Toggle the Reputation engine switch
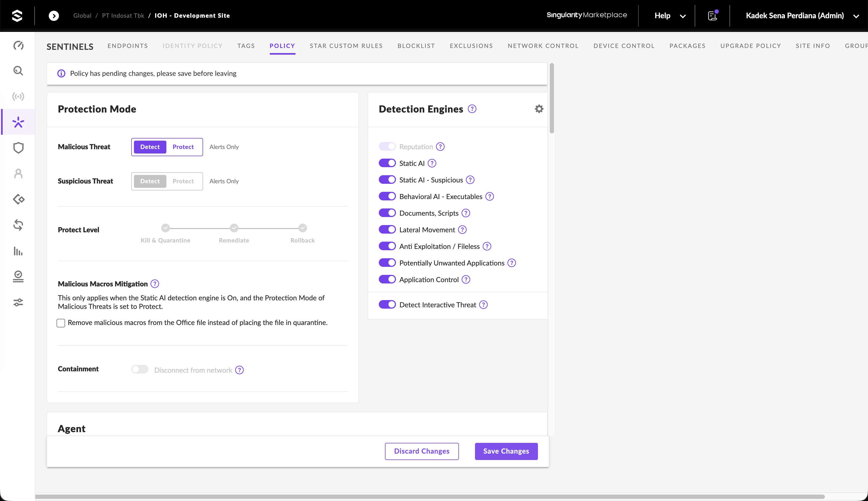The height and width of the screenshot is (501, 868). point(387,147)
